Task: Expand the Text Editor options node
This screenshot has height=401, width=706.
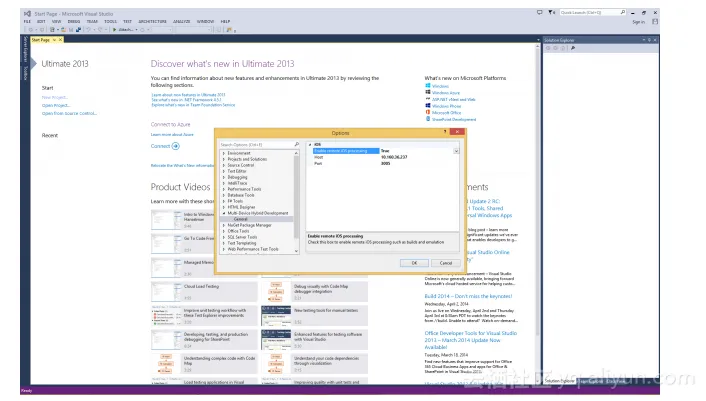Action: click(x=223, y=171)
